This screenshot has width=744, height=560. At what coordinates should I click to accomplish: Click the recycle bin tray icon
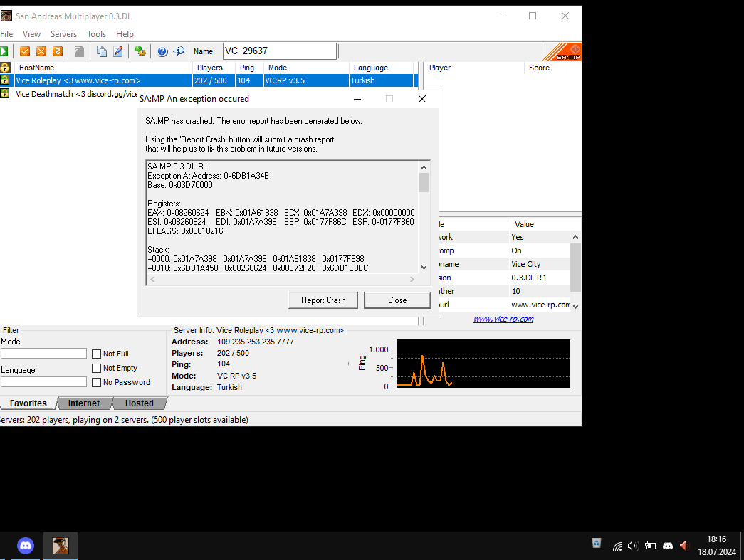(597, 544)
